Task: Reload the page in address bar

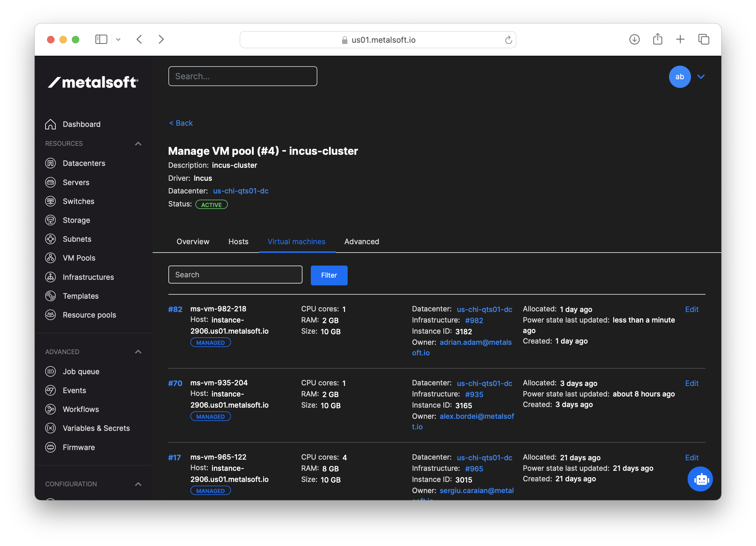Action: point(508,40)
